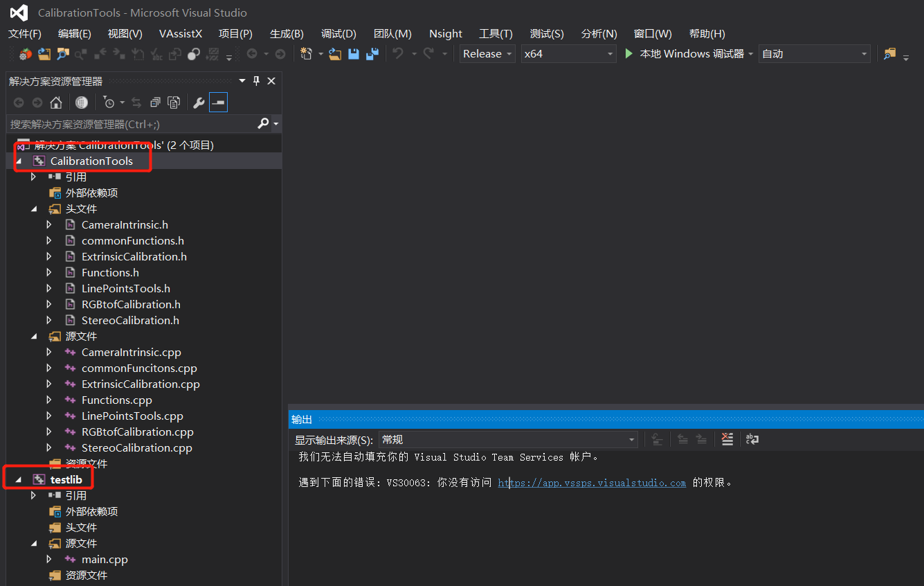This screenshot has width=924, height=586.
Task: Open the Solution Explorer window options dropdown arrow
Action: 242,81
